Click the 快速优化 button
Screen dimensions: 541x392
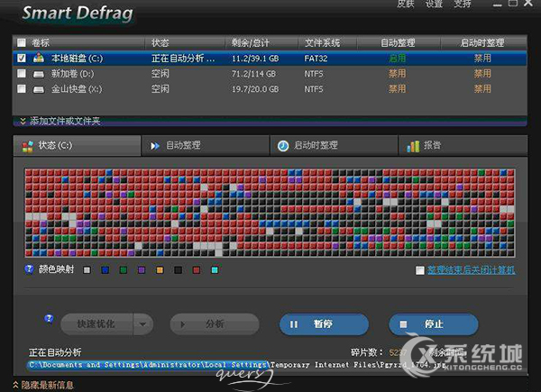[96, 324]
